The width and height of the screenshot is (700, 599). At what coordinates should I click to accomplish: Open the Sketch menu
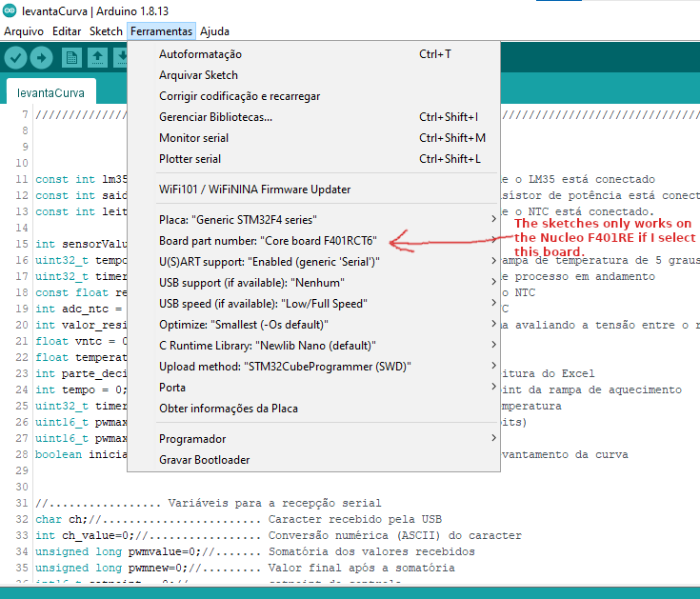(x=106, y=31)
